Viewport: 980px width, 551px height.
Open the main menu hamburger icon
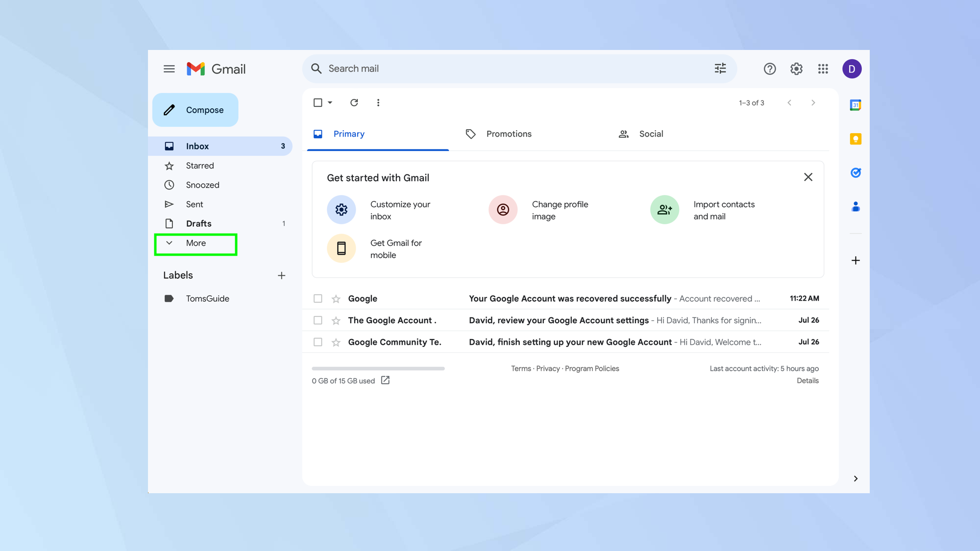(x=169, y=69)
